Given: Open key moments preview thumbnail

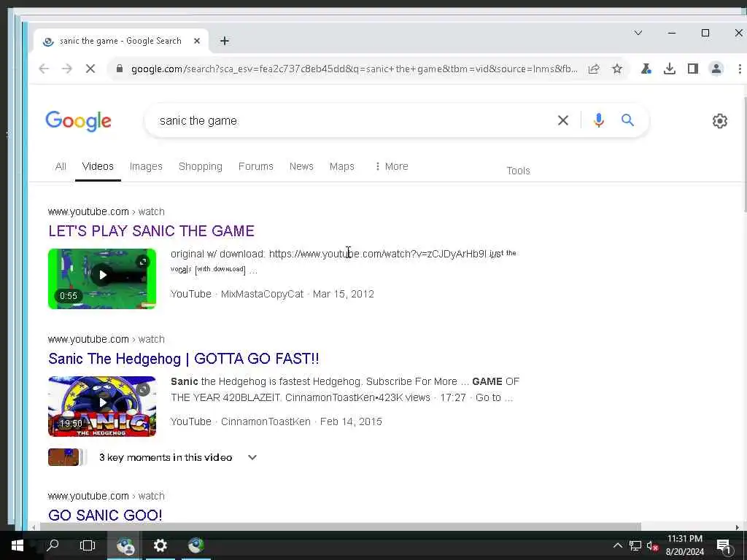Looking at the screenshot, I should coord(66,457).
